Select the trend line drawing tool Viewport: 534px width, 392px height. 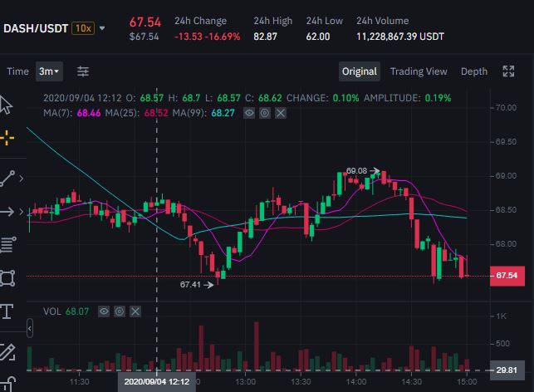point(7,179)
